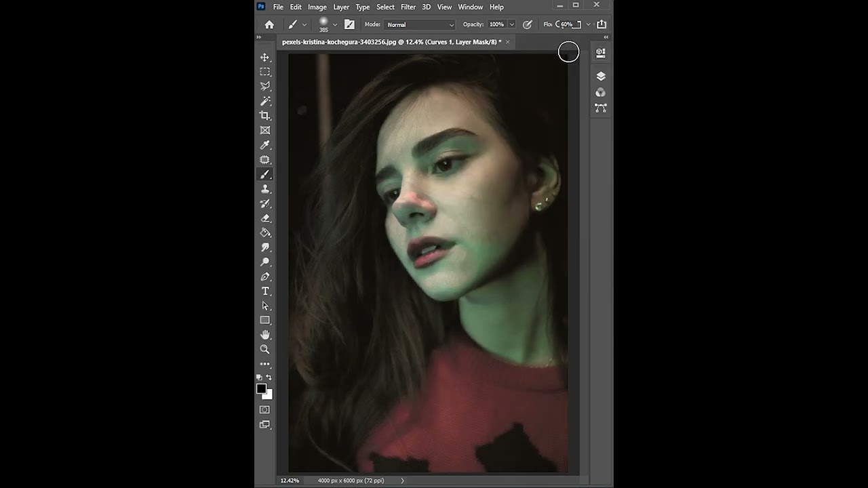Open the Layer menu
The height and width of the screenshot is (488, 868).
[341, 7]
